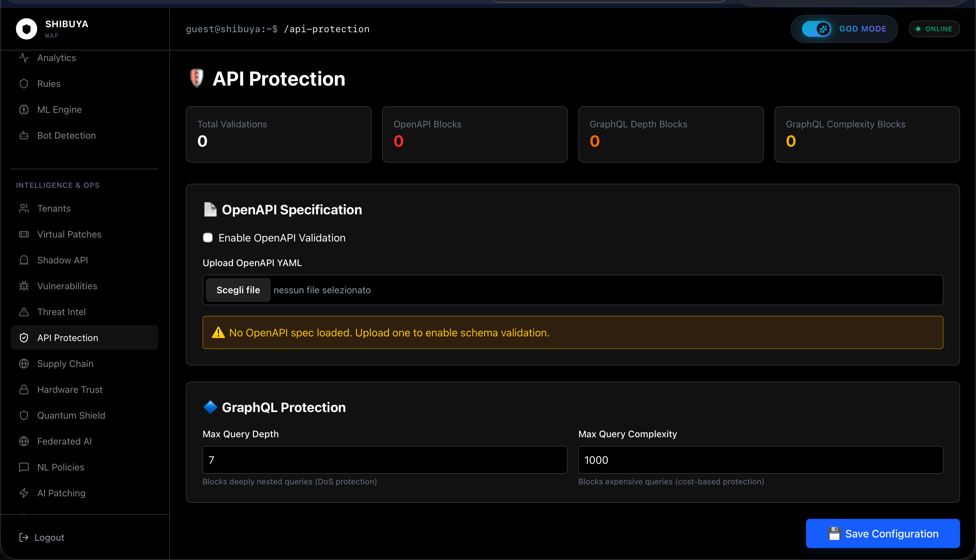Click the Shibuya shield logo icon
Image resolution: width=976 pixels, height=560 pixels.
coord(26,29)
